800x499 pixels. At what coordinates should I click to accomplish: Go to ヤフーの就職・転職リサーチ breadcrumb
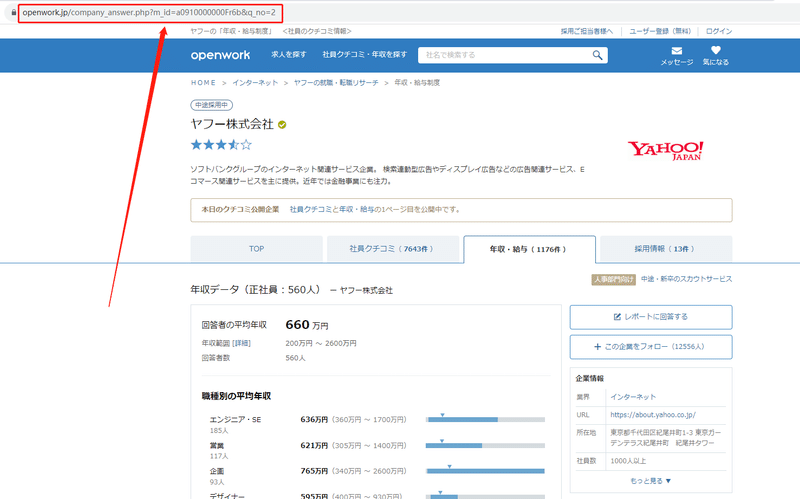[x=336, y=83]
